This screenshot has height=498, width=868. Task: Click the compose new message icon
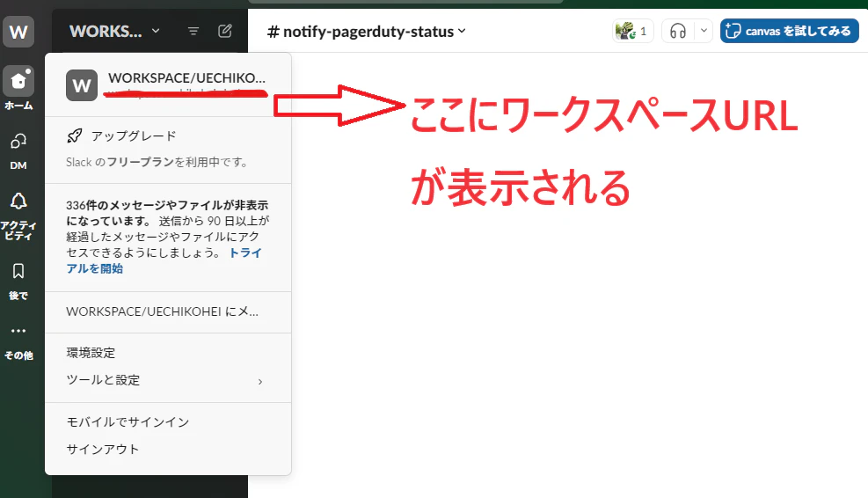(x=225, y=31)
